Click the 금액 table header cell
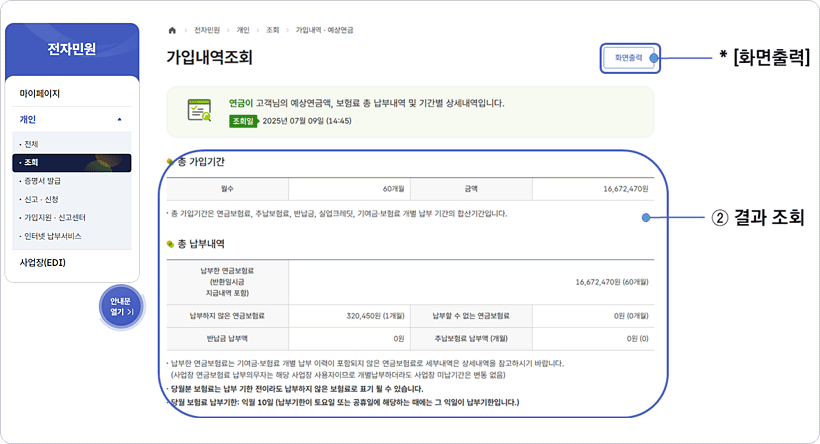820x444 pixels. (471, 189)
